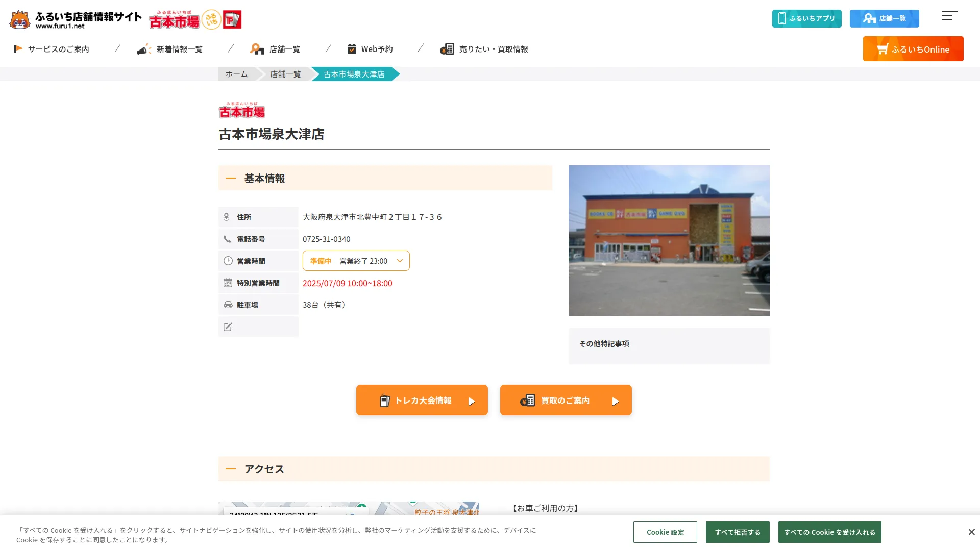Click the card icon on トレカ大会情報
This screenshot has height=551, width=980.
coord(385,400)
